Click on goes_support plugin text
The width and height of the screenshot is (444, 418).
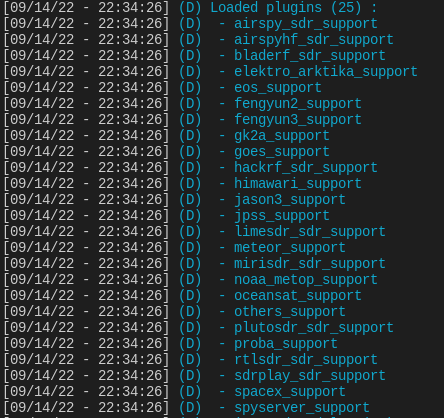[x=282, y=152]
